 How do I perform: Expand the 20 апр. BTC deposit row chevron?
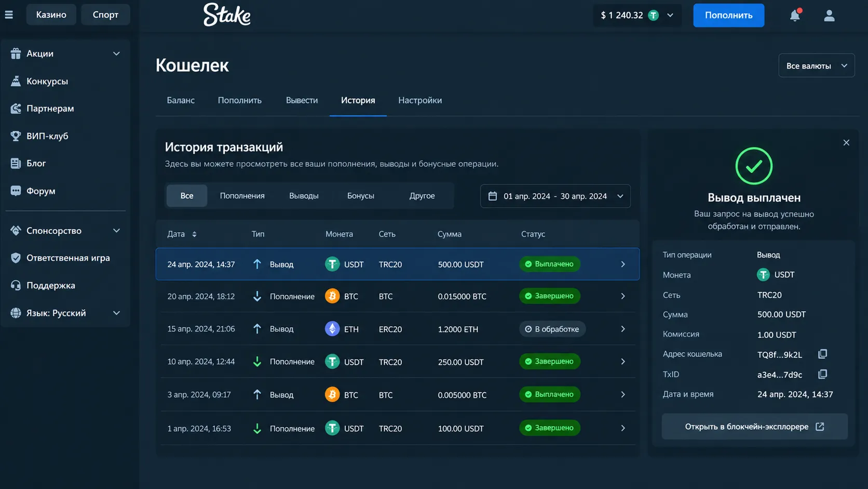pos(623,296)
